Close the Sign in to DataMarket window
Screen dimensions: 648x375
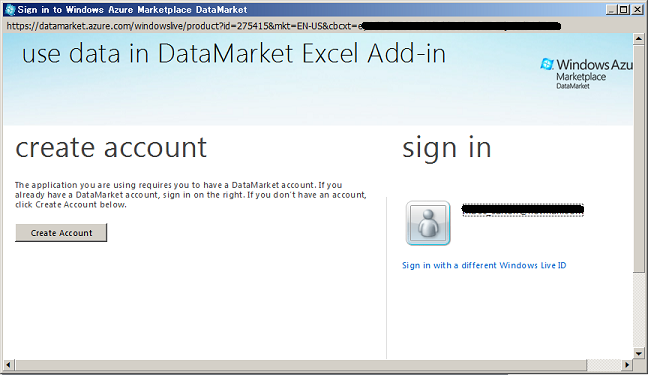(x=637, y=9)
